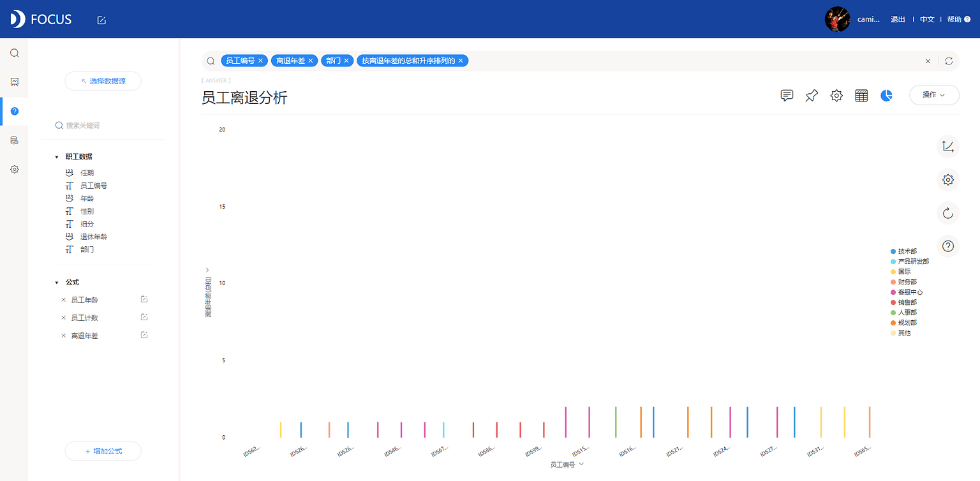Click the cami... username
The width and height of the screenshot is (980, 481).
point(868,19)
